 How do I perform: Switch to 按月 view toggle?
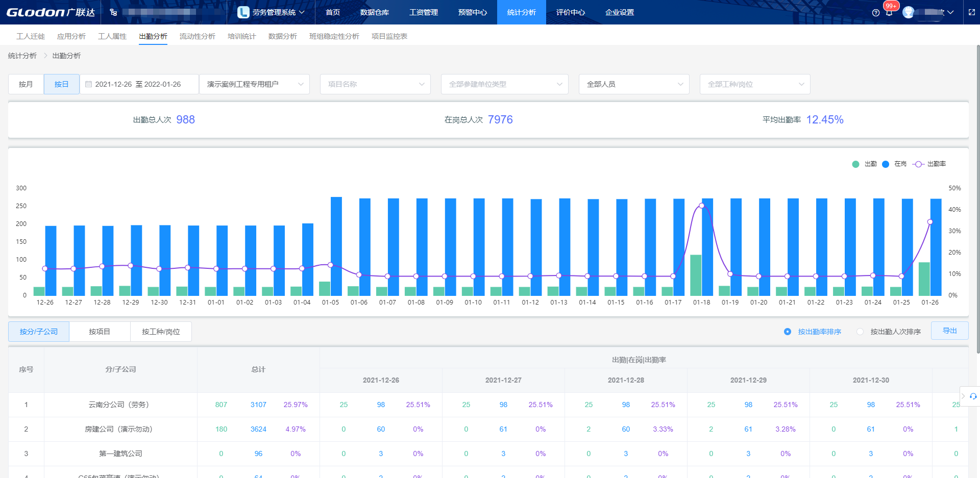pos(26,84)
